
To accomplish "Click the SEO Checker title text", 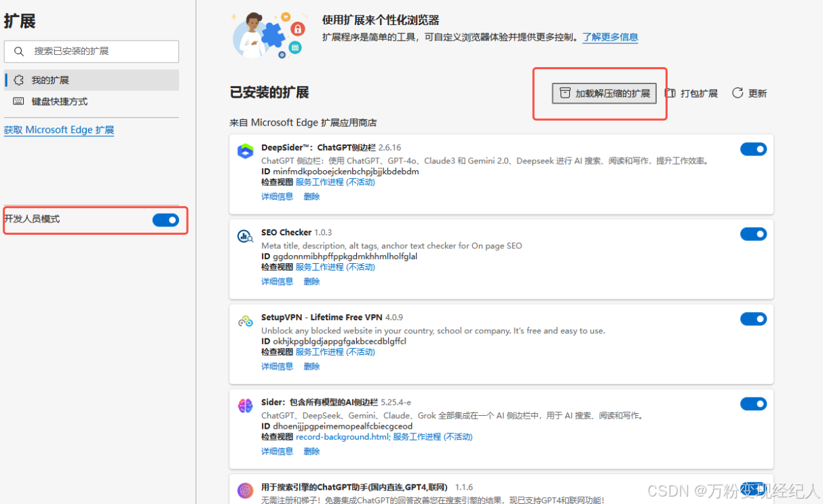I will click(286, 232).
